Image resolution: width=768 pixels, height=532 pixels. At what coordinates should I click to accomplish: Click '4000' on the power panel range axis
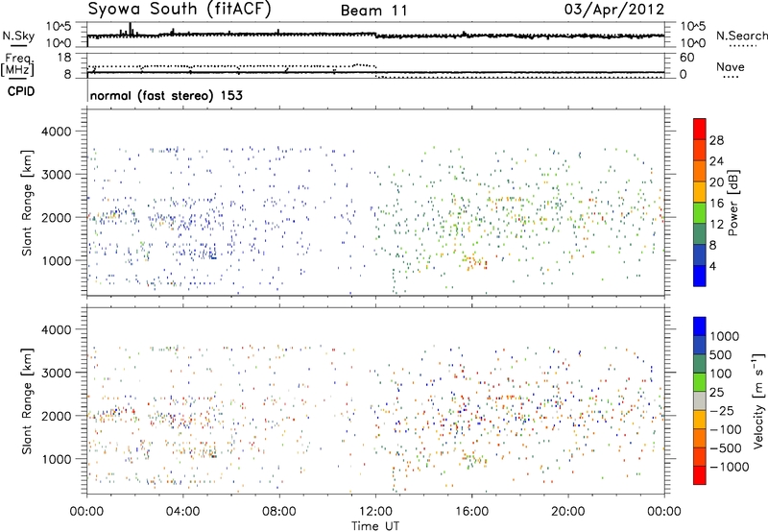[x=57, y=132]
